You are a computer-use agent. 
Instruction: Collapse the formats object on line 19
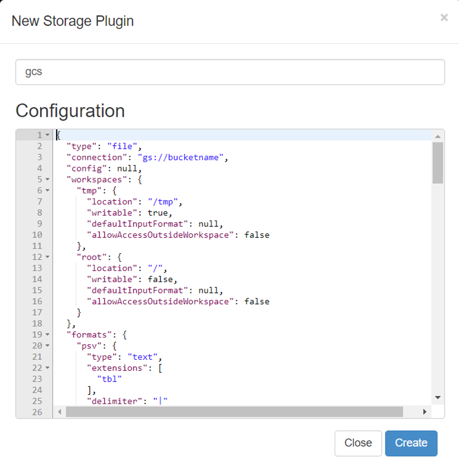[46, 334]
